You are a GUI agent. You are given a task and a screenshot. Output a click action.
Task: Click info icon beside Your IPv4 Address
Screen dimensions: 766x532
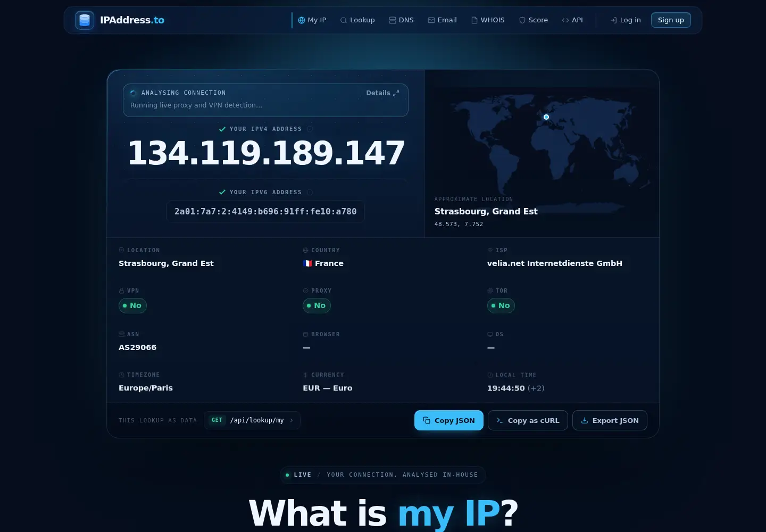[x=310, y=129]
